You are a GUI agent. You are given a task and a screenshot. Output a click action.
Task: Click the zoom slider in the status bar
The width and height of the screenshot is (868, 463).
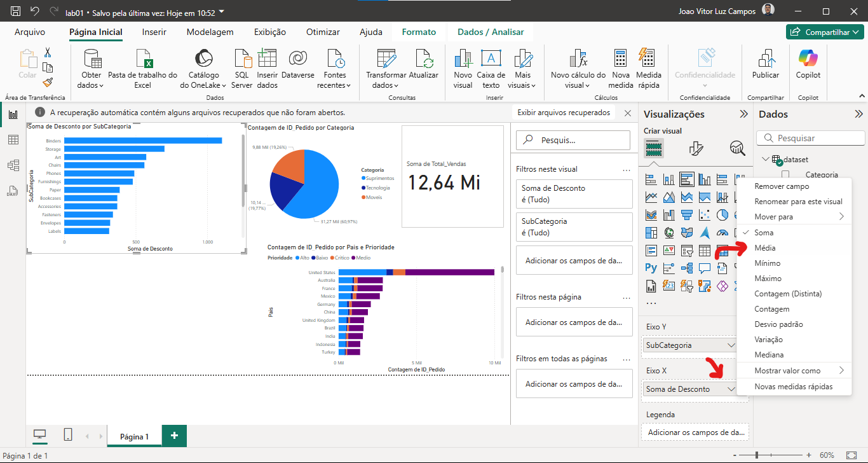pyautogui.click(x=770, y=455)
